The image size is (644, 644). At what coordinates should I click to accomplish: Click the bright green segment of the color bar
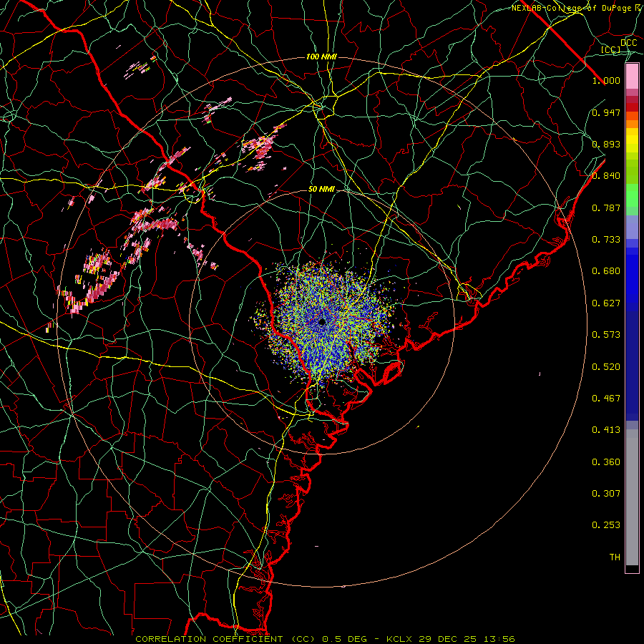point(632,195)
